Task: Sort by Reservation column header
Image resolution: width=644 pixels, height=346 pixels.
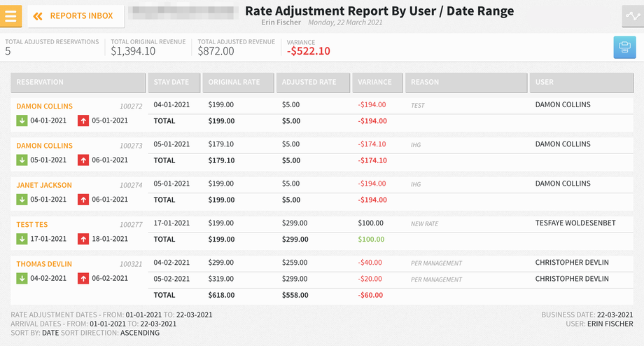Action: [x=78, y=82]
